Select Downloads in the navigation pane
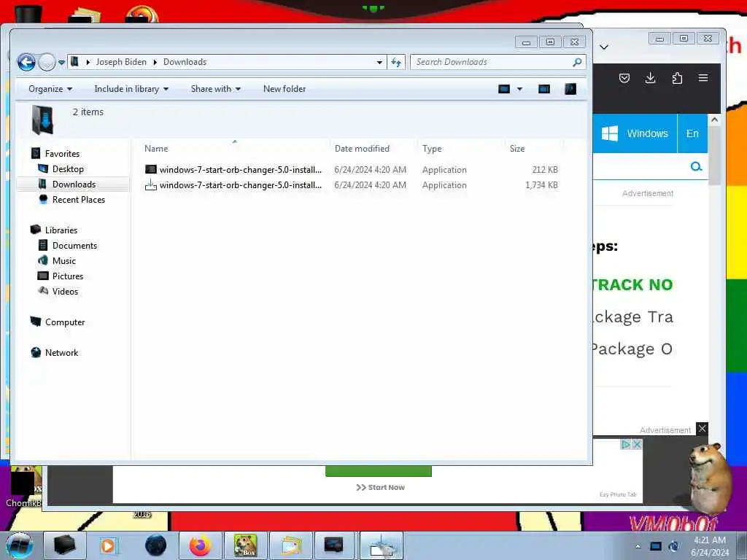The height and width of the screenshot is (560, 747). tap(74, 184)
